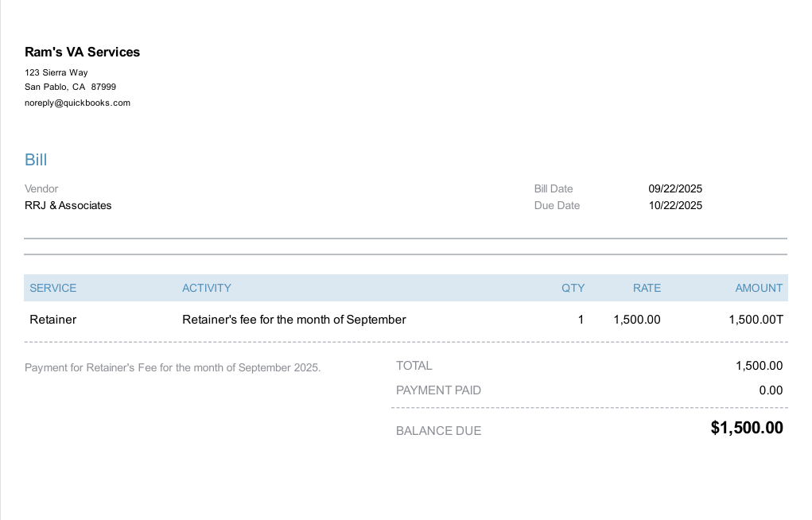Click the PAYMENT PAID value 0.00
The width and height of the screenshot is (812, 520).
click(x=771, y=390)
